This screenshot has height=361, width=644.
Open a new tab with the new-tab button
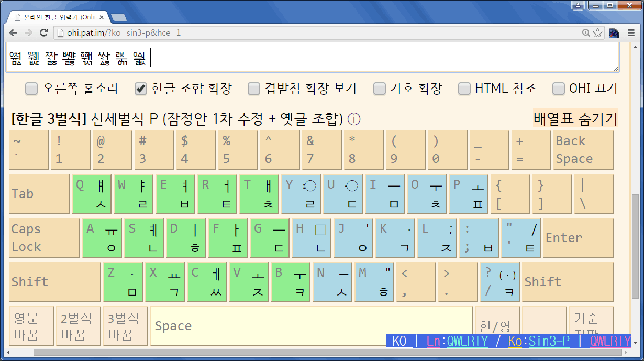[118, 17]
